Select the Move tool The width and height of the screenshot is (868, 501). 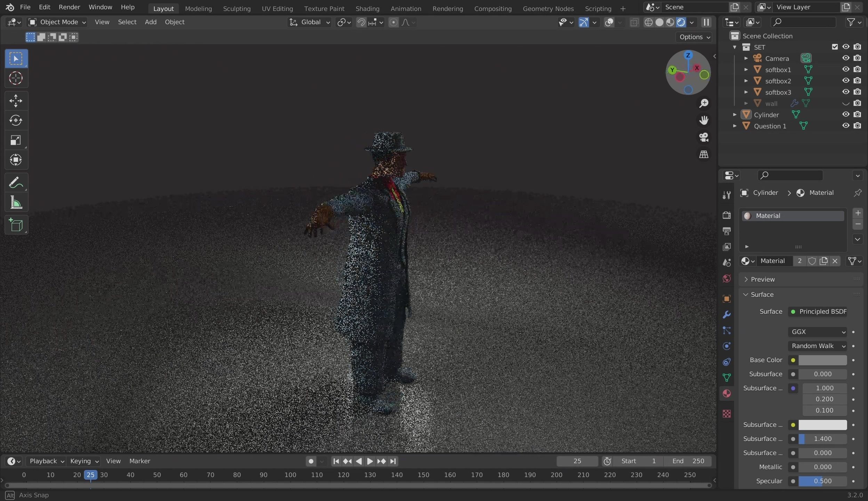pyautogui.click(x=16, y=101)
